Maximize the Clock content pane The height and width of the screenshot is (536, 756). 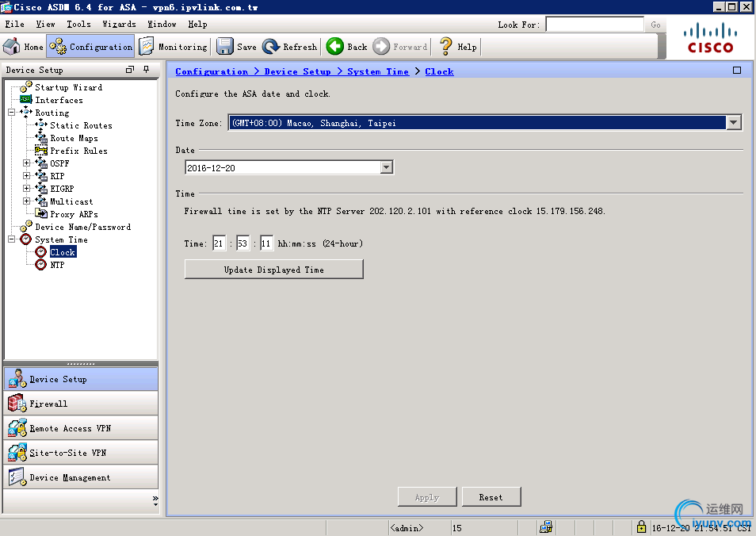tap(737, 71)
